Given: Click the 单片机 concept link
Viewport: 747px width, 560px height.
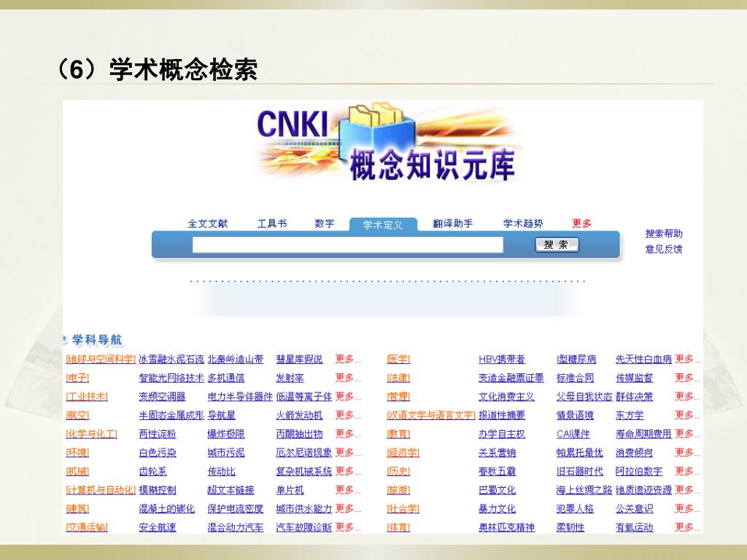Looking at the screenshot, I should (290, 490).
